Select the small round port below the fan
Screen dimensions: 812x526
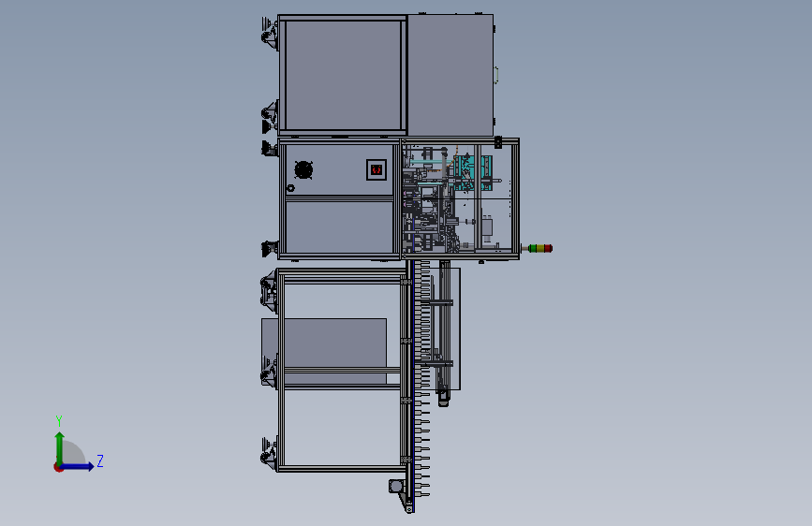click(290, 188)
